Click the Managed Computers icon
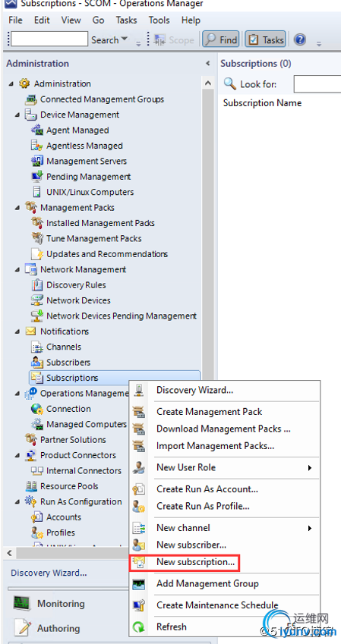This screenshot has width=341, height=644. coord(36,424)
